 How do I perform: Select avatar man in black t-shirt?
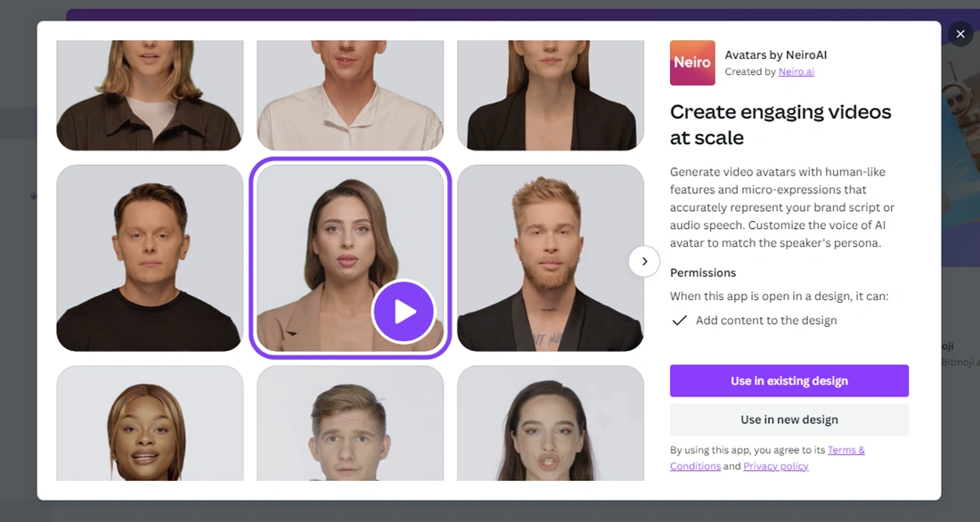tap(150, 258)
